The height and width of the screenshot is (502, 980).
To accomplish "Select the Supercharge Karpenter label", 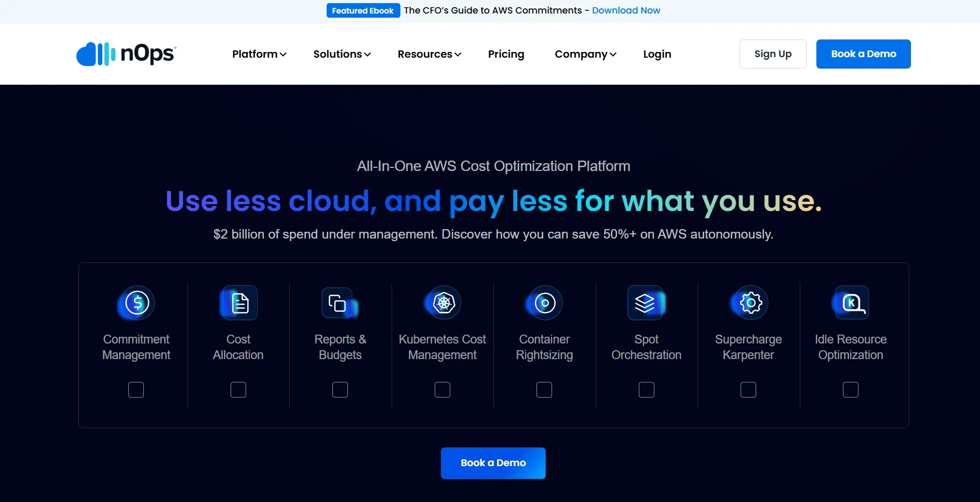I will [x=748, y=347].
